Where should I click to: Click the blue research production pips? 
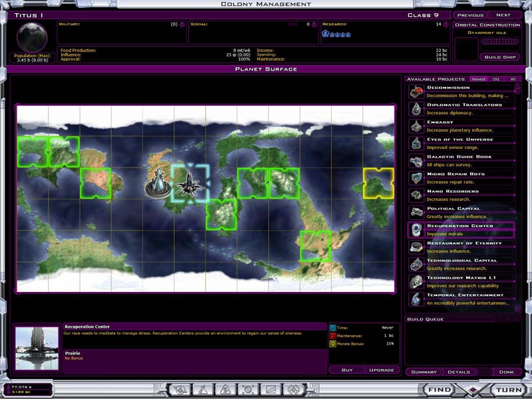336,34
